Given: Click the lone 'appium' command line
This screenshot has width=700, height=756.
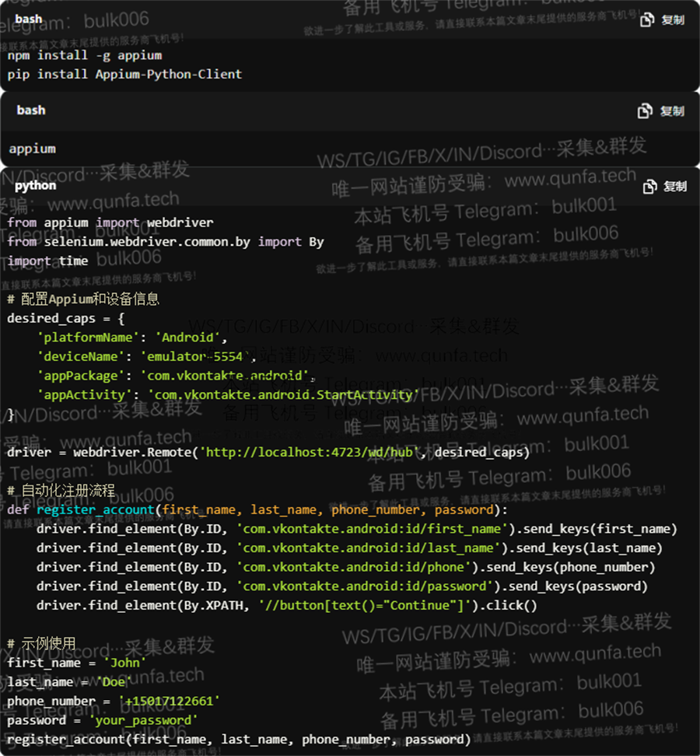Looking at the screenshot, I should pyautogui.click(x=33, y=149).
